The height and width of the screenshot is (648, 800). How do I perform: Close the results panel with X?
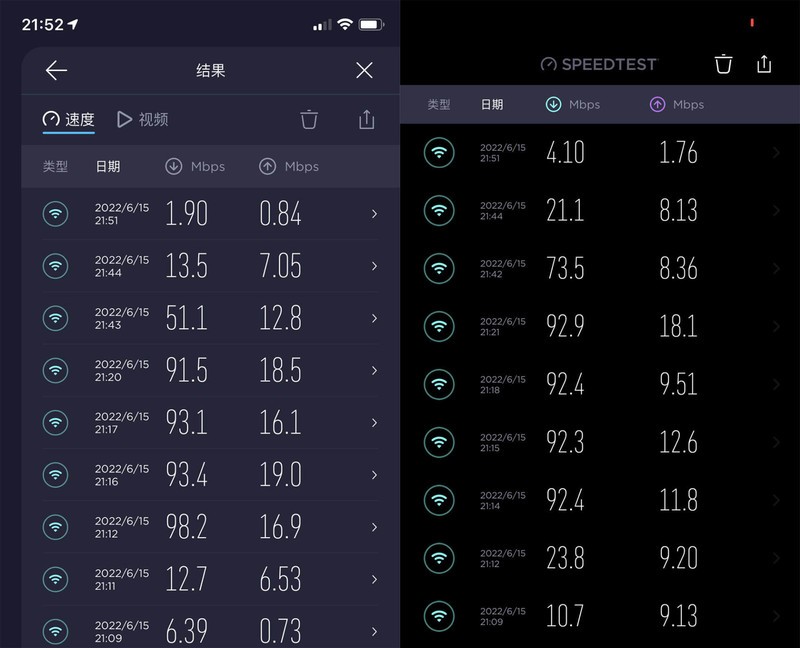click(x=364, y=70)
